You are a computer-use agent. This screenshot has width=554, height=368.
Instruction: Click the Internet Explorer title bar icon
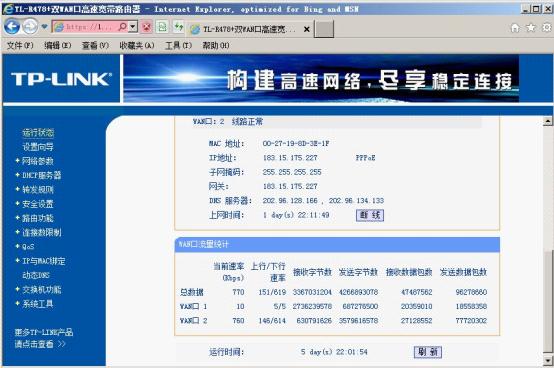coord(8,9)
